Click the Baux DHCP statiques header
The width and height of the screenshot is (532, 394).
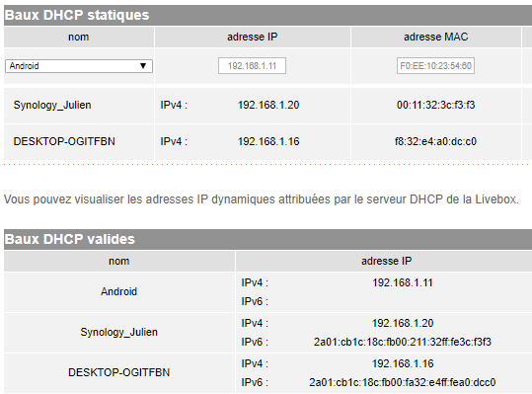77,15
